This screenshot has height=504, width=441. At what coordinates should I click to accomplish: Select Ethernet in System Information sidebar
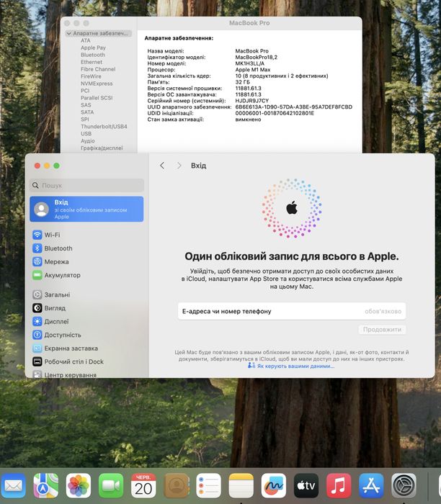point(92,62)
